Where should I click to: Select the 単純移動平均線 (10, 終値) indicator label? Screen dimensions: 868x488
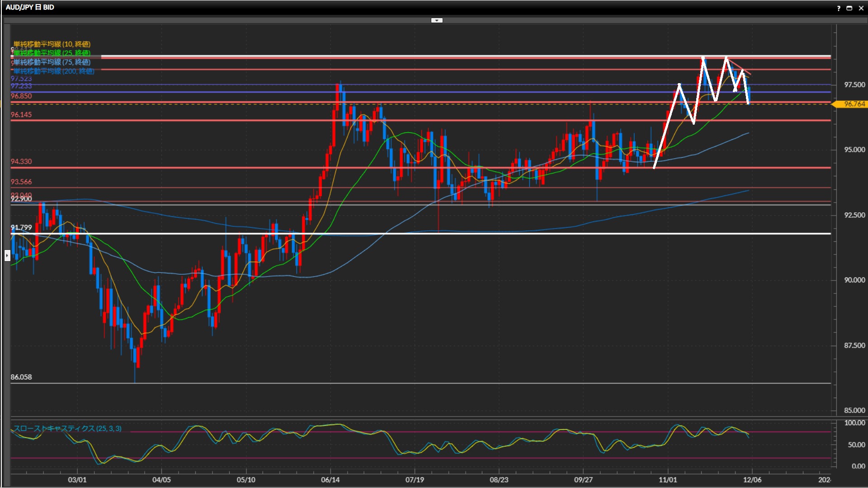[52, 44]
